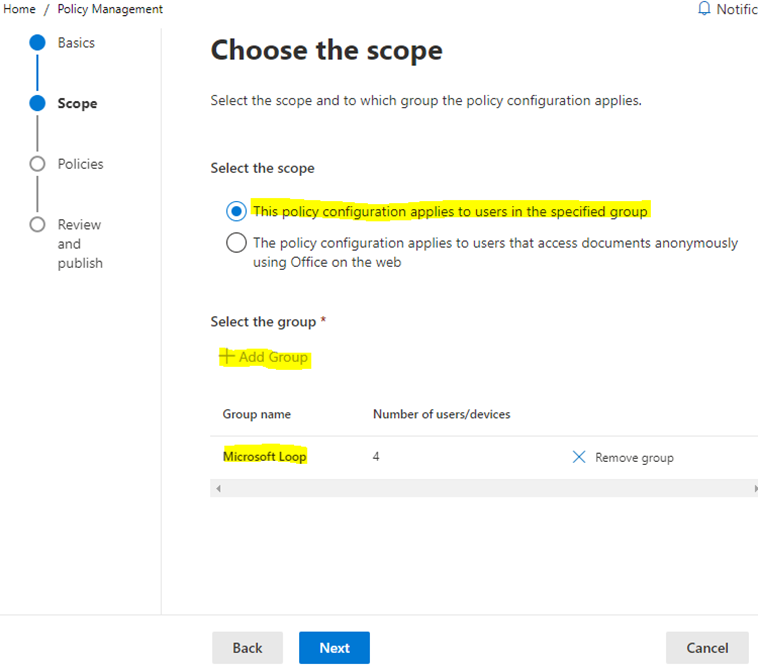Click right arrow of horizontal scrollbar

[x=754, y=489]
